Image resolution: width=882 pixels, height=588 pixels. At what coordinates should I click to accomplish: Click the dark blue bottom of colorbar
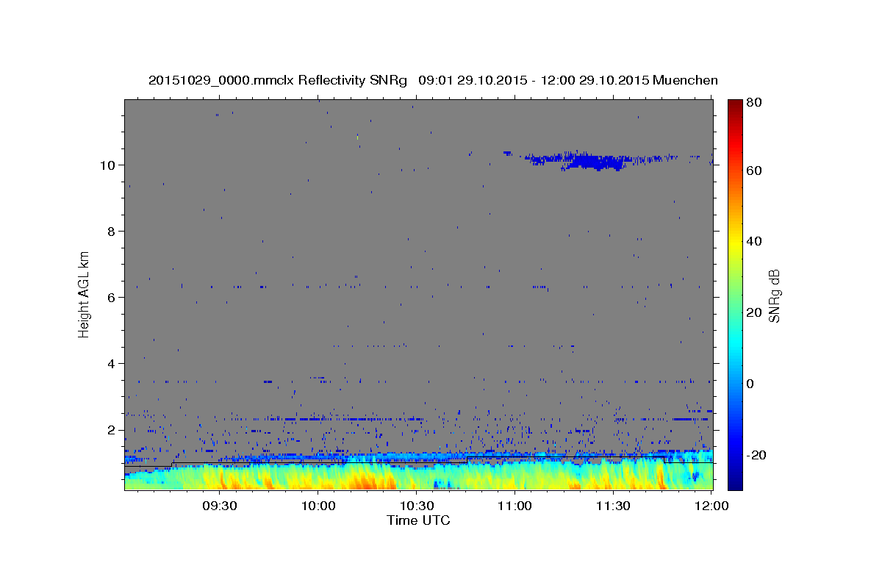735,484
